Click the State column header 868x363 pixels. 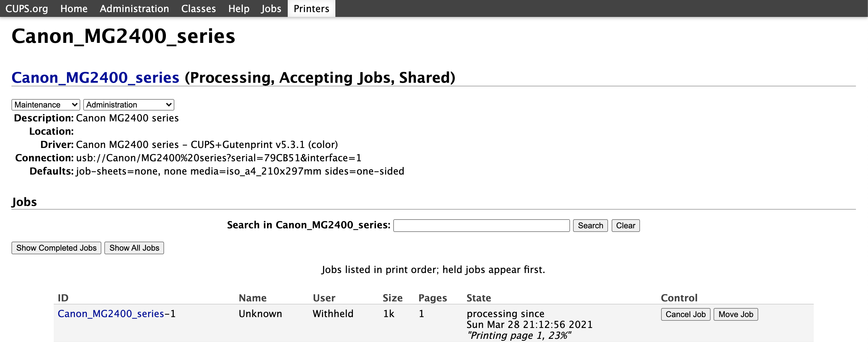[478, 298]
